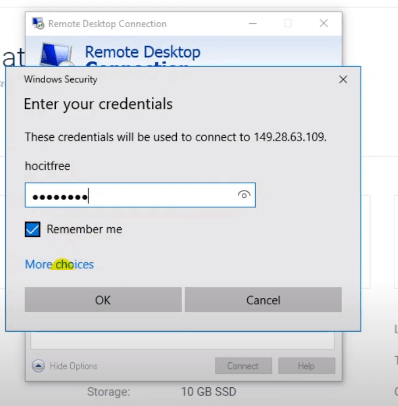Click Connect in Remote Desktop Connection window
This screenshot has width=398, height=406.
(243, 366)
